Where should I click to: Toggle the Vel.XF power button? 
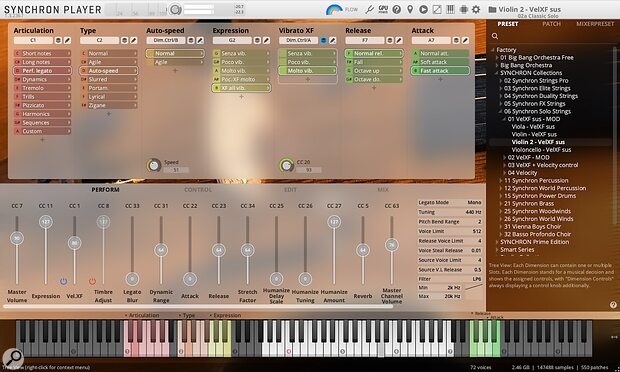[x=63, y=281]
